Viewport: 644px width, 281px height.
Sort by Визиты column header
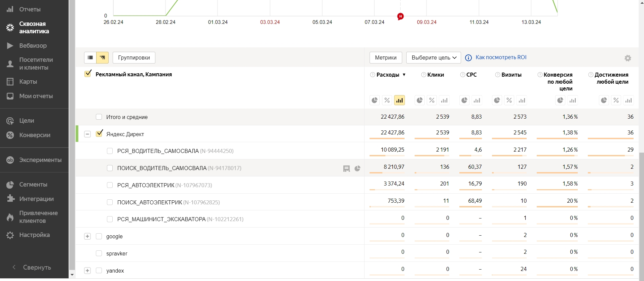pyautogui.click(x=511, y=75)
